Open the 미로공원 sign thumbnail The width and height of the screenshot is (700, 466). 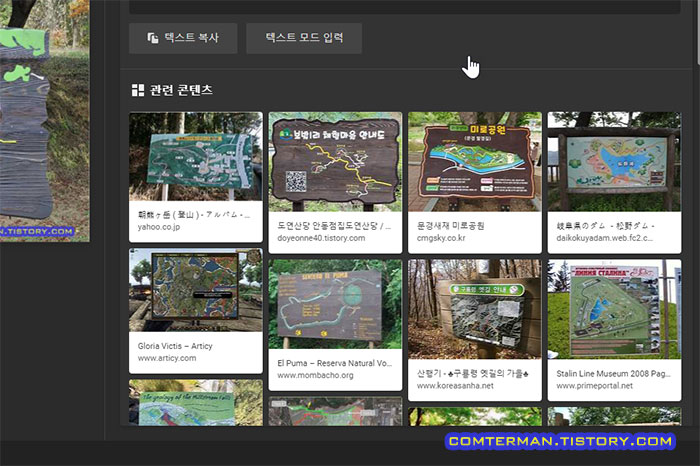point(475,162)
